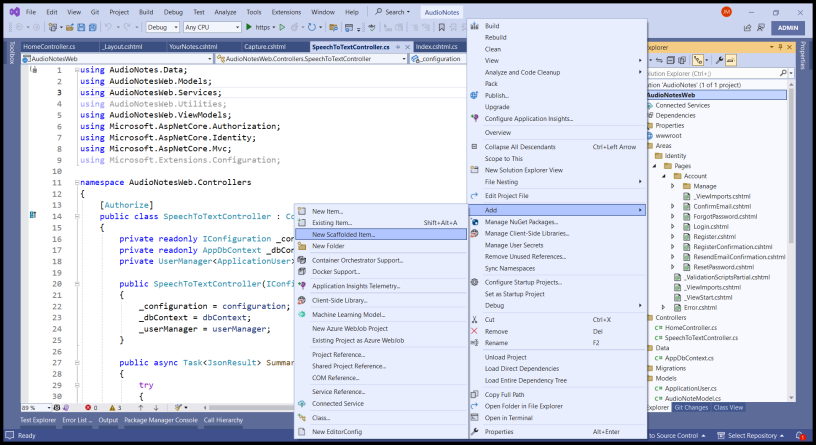Click Collapse All icon in Solution Explorer toolbar
This screenshot has width=816, height=445.
(x=671, y=60)
